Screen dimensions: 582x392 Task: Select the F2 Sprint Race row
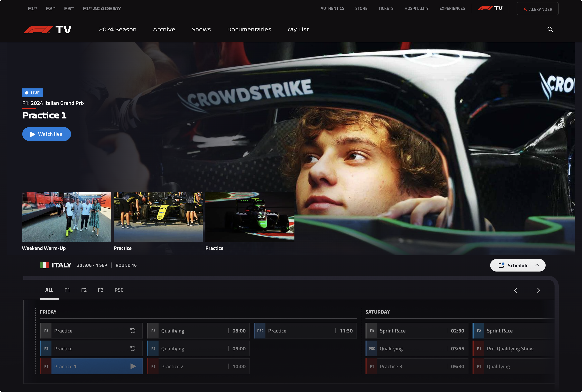pos(514,330)
